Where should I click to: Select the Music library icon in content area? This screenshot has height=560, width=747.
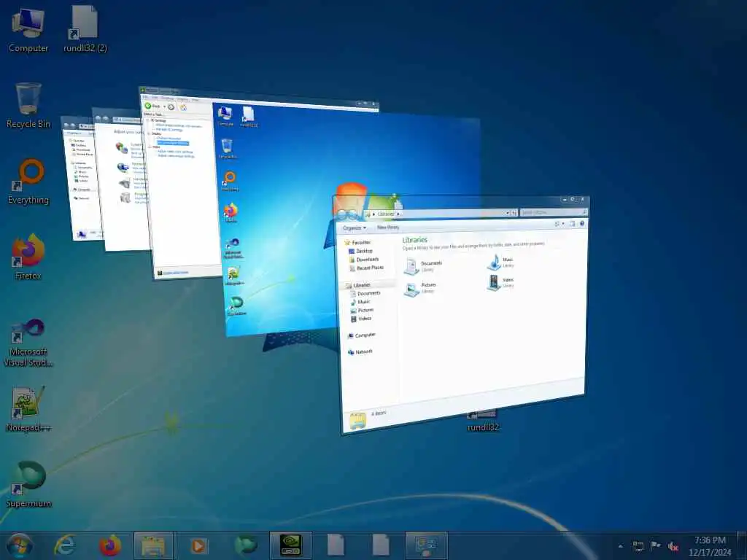click(x=500, y=262)
